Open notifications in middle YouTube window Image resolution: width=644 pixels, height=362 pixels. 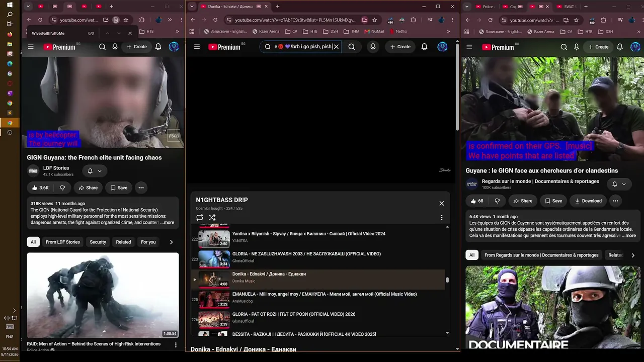424,47
